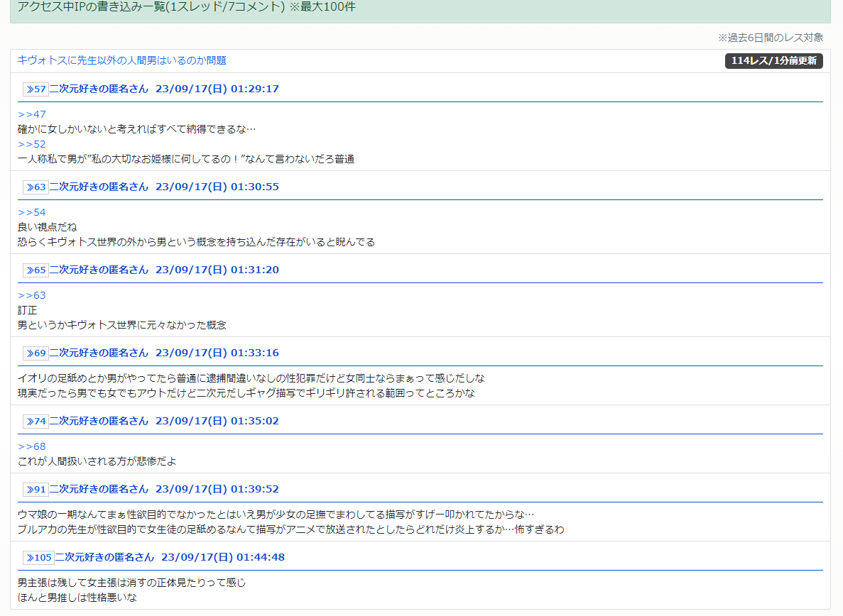Go to the >>68 reply anchor

[x=32, y=446]
